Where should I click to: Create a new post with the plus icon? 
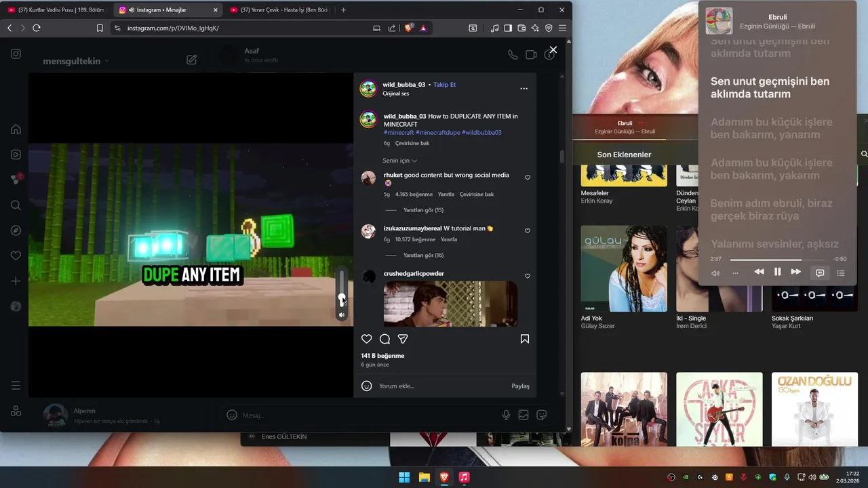tap(16, 281)
